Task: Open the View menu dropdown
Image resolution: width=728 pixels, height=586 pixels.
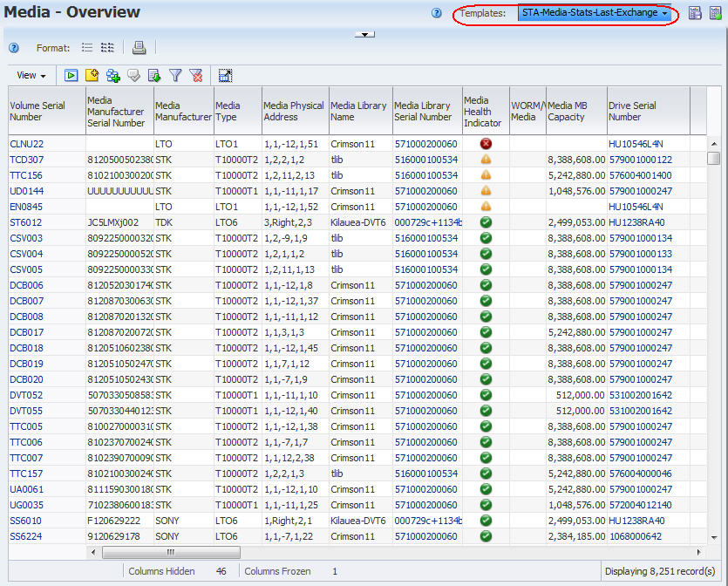Action: [x=31, y=75]
